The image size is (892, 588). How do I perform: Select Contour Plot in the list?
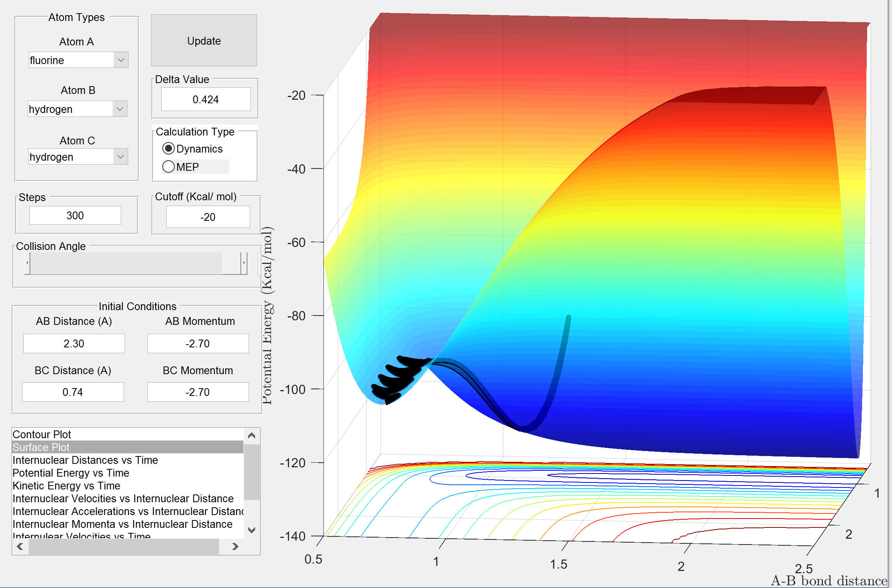pyautogui.click(x=42, y=434)
